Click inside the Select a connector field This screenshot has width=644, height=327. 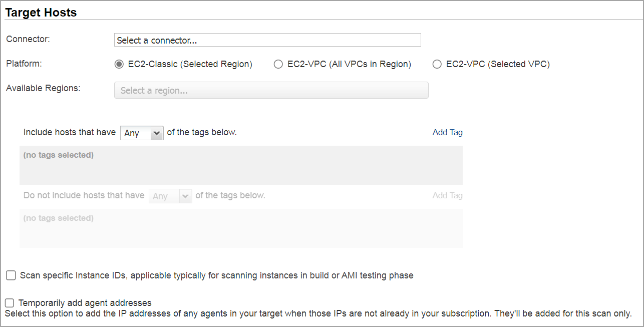(x=267, y=40)
